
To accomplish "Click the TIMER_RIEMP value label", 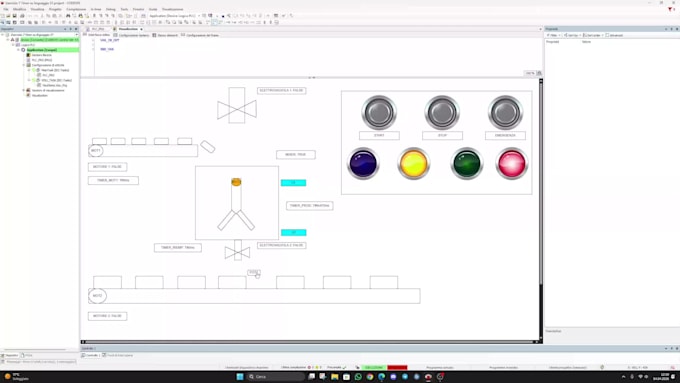I will (178, 248).
